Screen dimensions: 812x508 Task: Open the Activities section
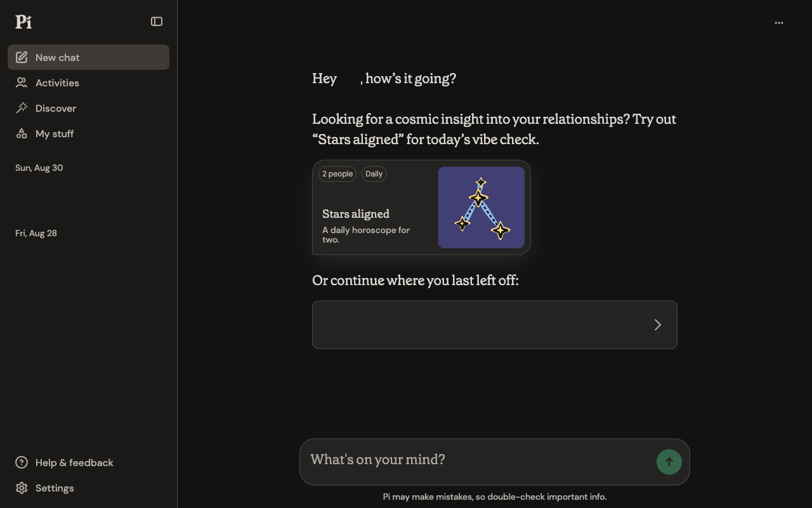point(88,83)
